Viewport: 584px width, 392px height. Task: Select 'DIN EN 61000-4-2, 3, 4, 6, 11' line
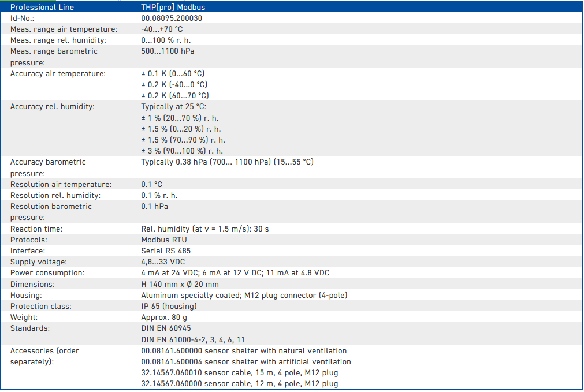(x=193, y=340)
